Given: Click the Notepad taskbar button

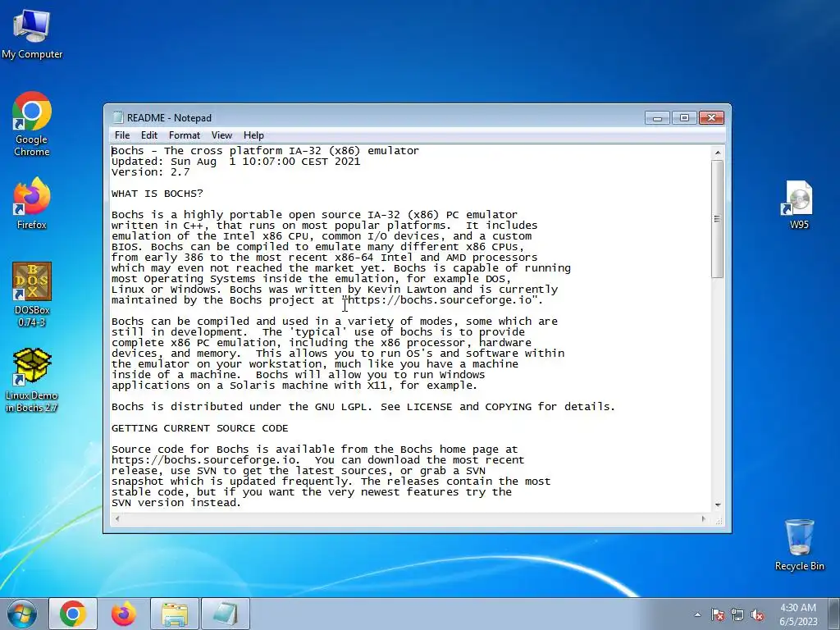Looking at the screenshot, I should point(226,614).
